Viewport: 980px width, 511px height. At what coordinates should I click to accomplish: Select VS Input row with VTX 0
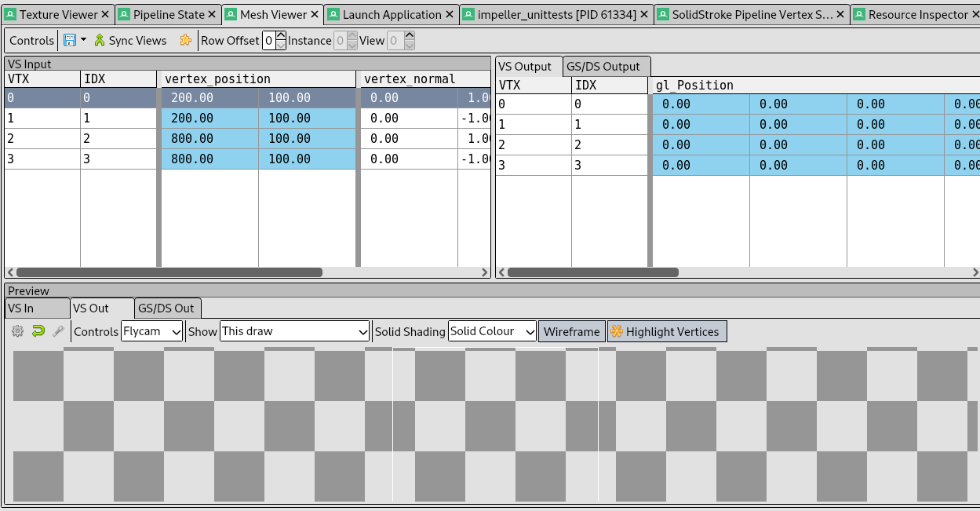tap(247, 98)
